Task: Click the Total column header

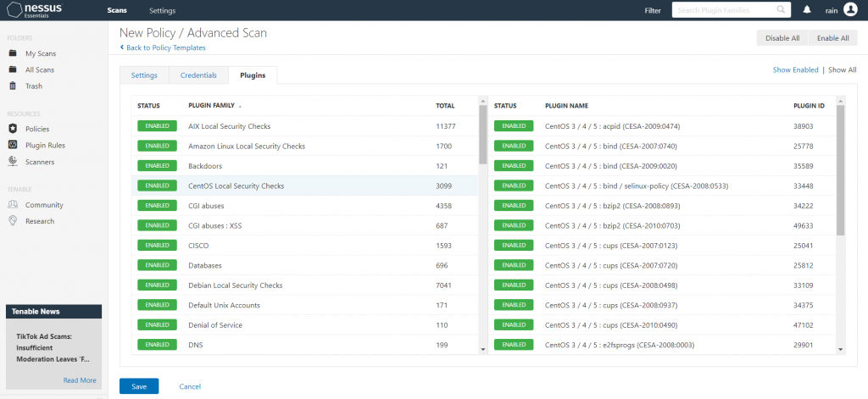Action: [x=445, y=106]
